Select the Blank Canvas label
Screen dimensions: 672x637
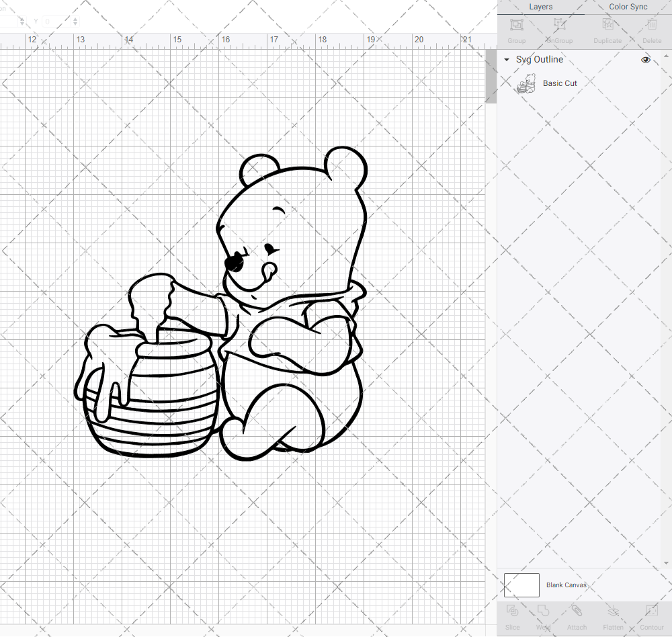pos(566,585)
